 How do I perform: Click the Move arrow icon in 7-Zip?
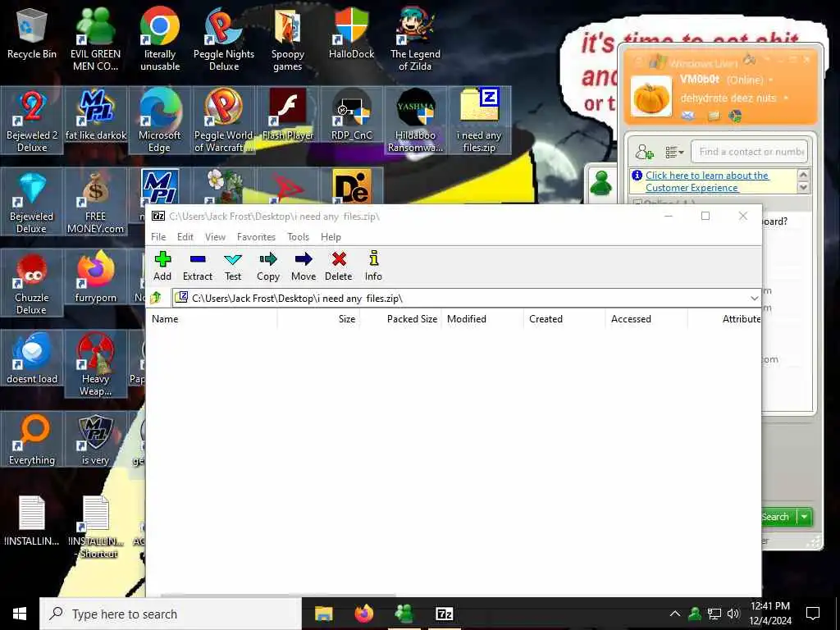pyautogui.click(x=304, y=267)
